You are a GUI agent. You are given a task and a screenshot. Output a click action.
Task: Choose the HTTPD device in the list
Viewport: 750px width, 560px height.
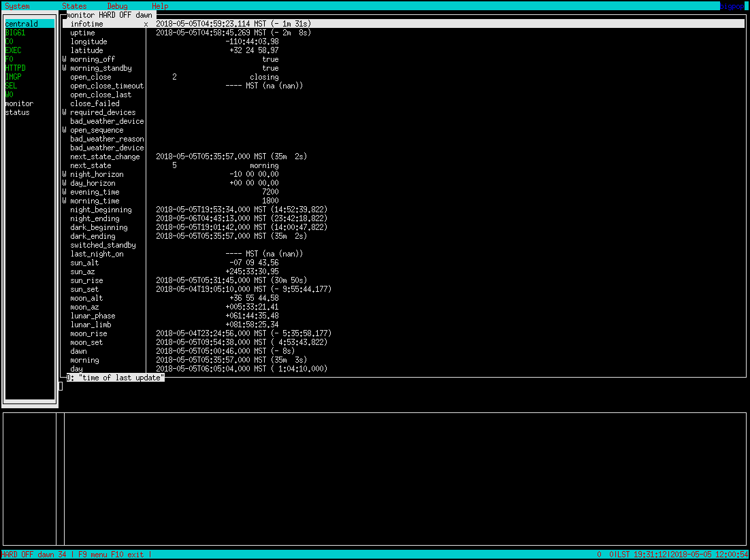coord(16,68)
